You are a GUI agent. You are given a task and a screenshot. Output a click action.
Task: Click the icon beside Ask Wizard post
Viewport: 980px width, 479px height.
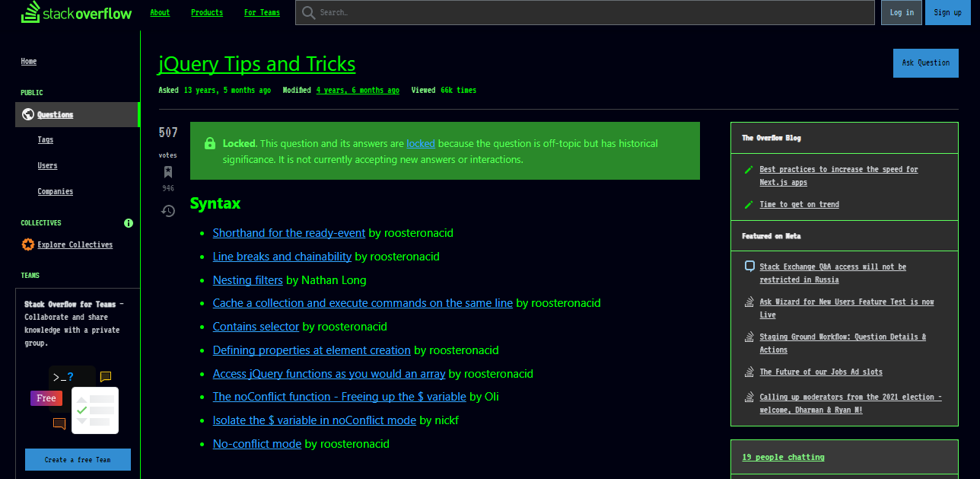(749, 302)
